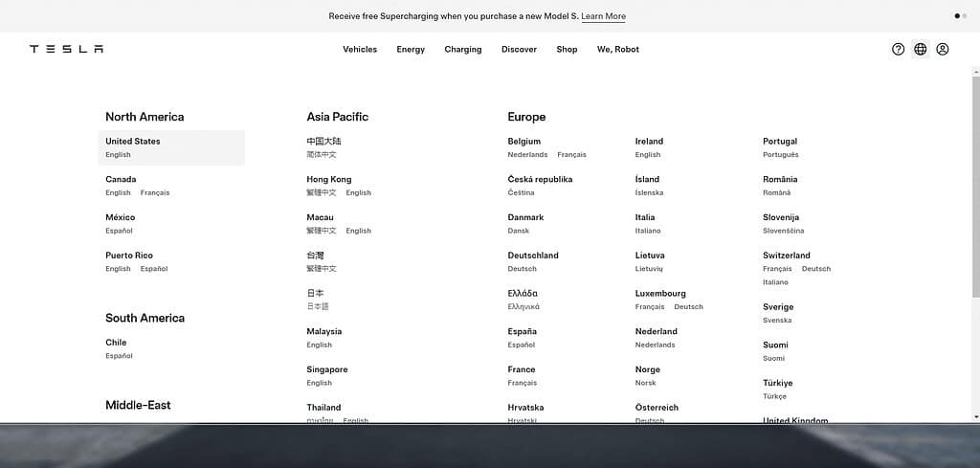Select Norge Norsk
980x468 pixels.
[x=646, y=383]
